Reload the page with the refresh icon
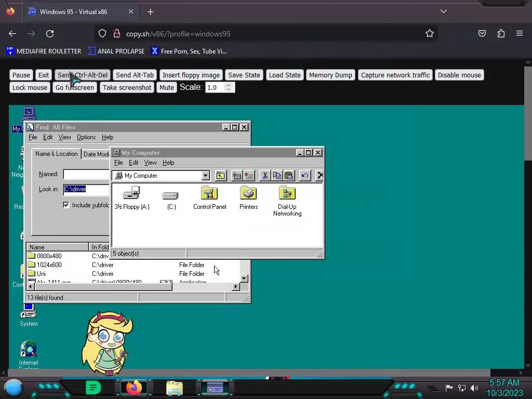The width and height of the screenshot is (532, 399). point(50,34)
